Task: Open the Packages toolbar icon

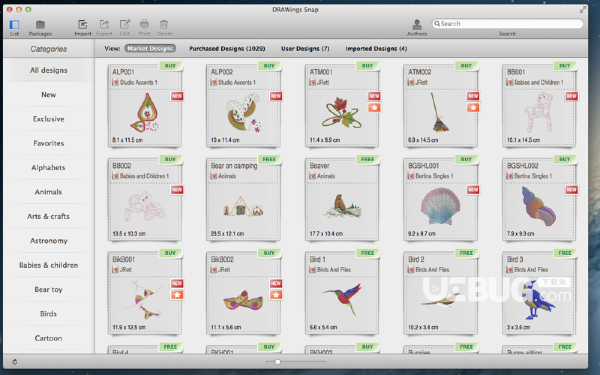Action: (x=40, y=25)
